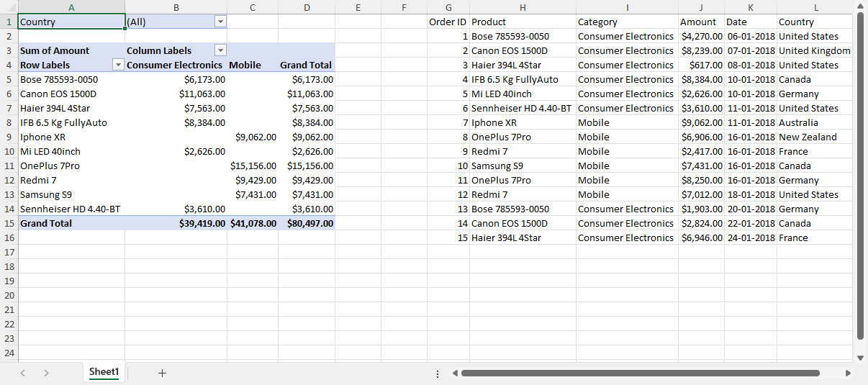Open the Row Labels filter dropdown
Image resolution: width=868 pixels, height=385 pixels.
point(119,65)
